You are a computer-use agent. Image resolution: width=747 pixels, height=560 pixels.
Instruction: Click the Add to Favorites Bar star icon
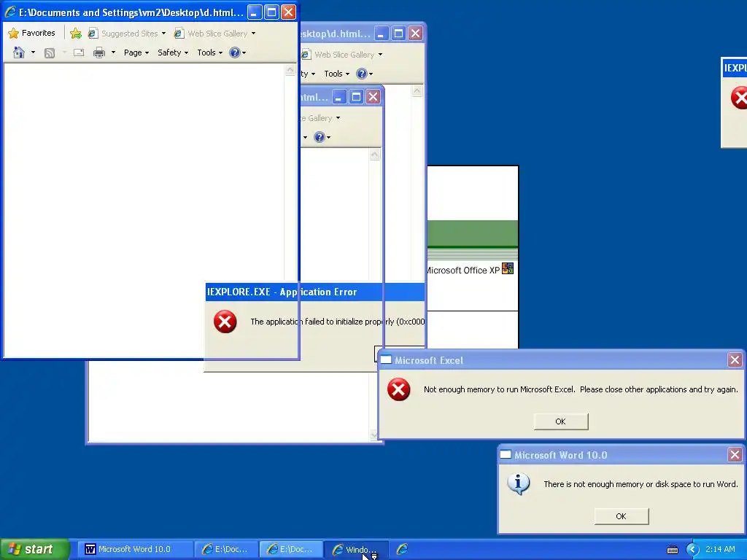click(76, 33)
